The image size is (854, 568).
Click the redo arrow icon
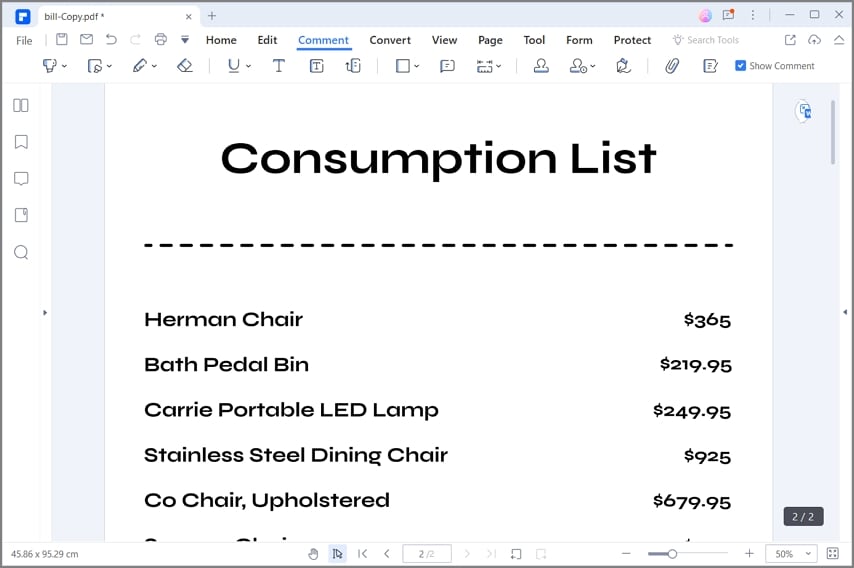tap(135, 39)
